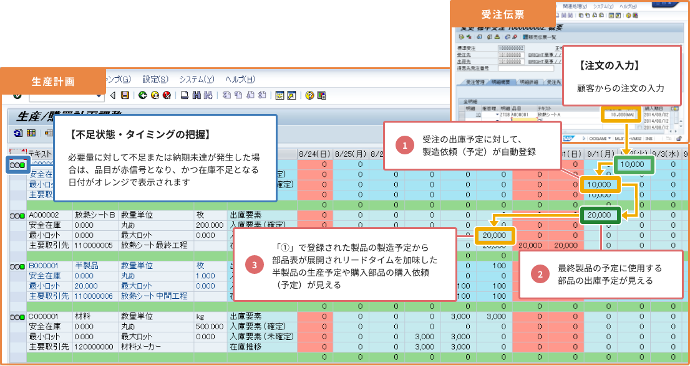Open system dropdown in order status bar
Image resolution: width=690 pixels, height=366 pixels.
click(x=610, y=138)
